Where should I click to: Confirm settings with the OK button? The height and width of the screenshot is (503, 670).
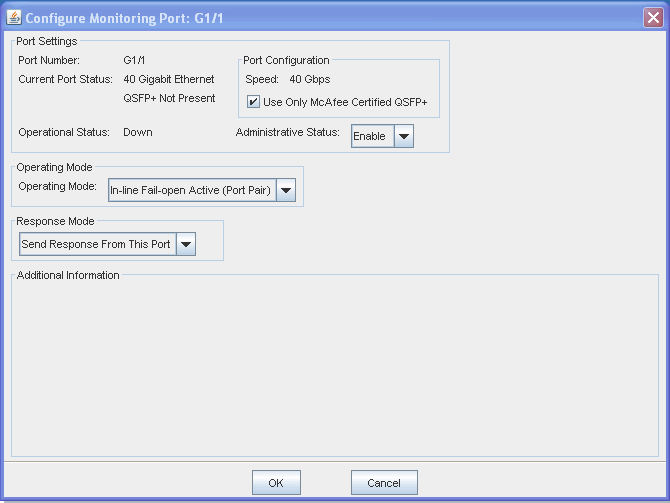pos(276,482)
